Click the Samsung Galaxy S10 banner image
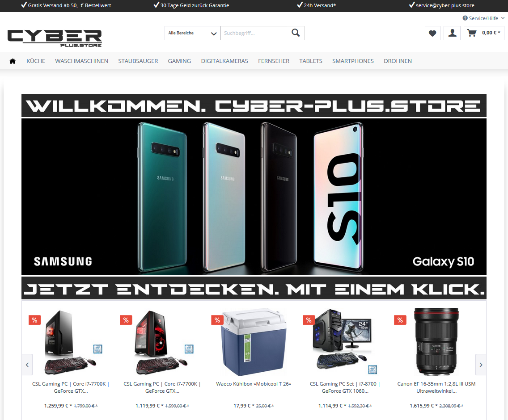This screenshot has height=420, width=508. (254, 197)
